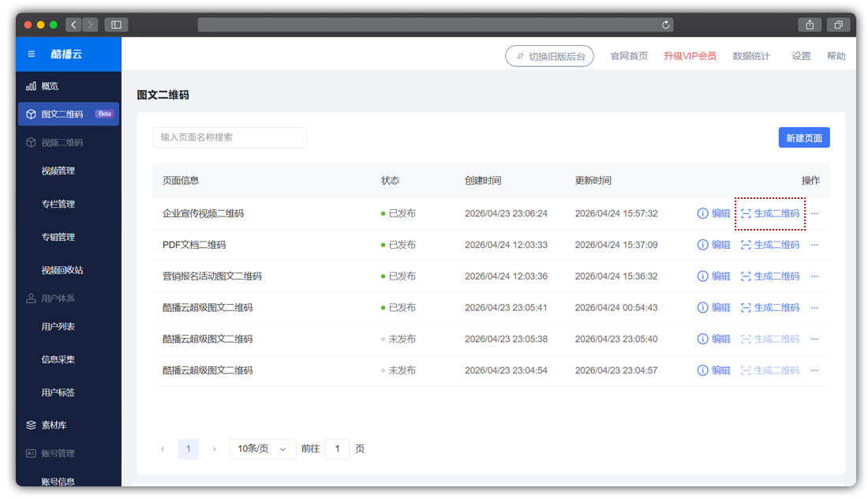Toggle the browser sidebar icon

point(116,24)
